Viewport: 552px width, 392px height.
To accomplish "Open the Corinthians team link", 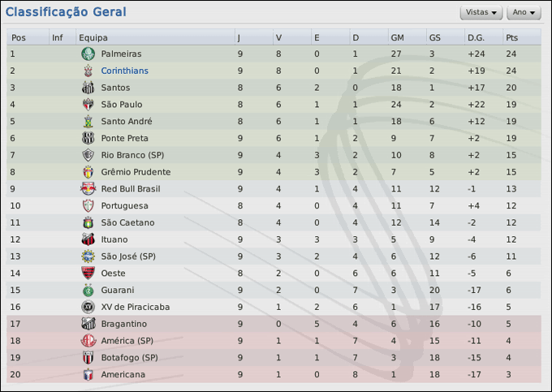I will [124, 71].
